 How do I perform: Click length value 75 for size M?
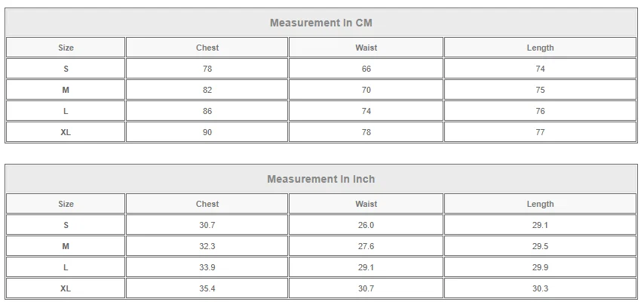coord(540,90)
